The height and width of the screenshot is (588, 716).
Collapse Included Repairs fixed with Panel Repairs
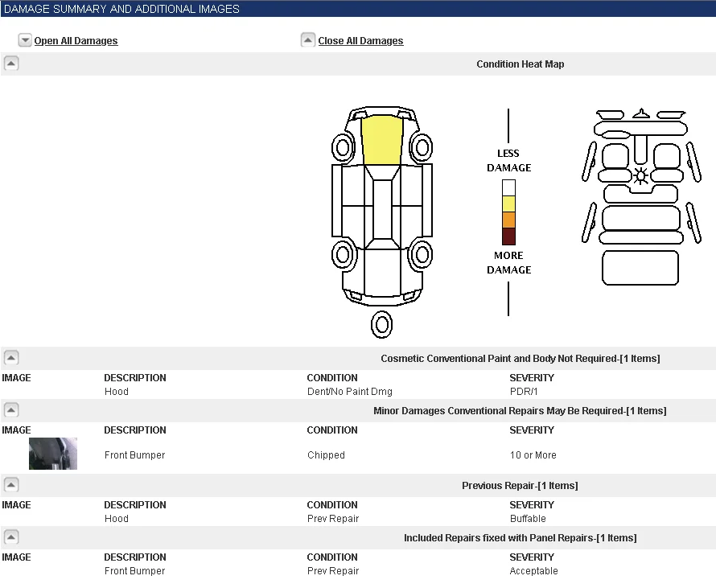pos(11,537)
